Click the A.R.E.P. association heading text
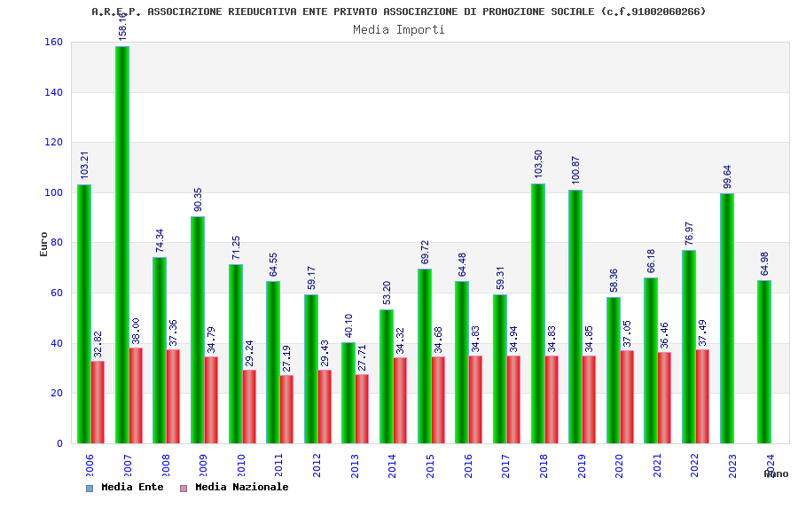This screenshot has width=798, height=532. point(399,12)
